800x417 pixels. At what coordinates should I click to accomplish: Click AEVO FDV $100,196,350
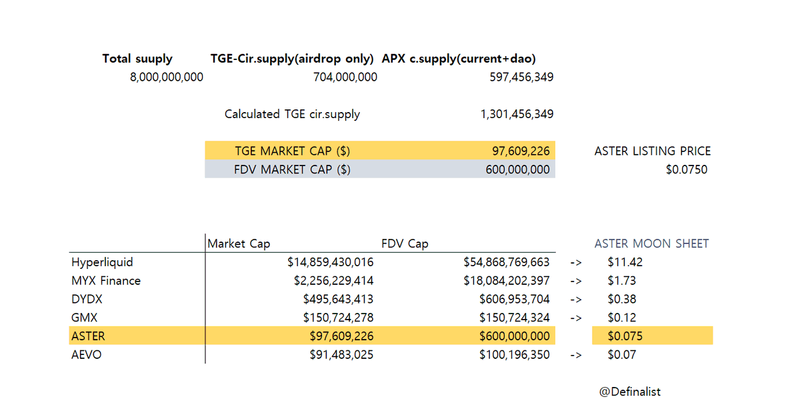tap(514, 354)
